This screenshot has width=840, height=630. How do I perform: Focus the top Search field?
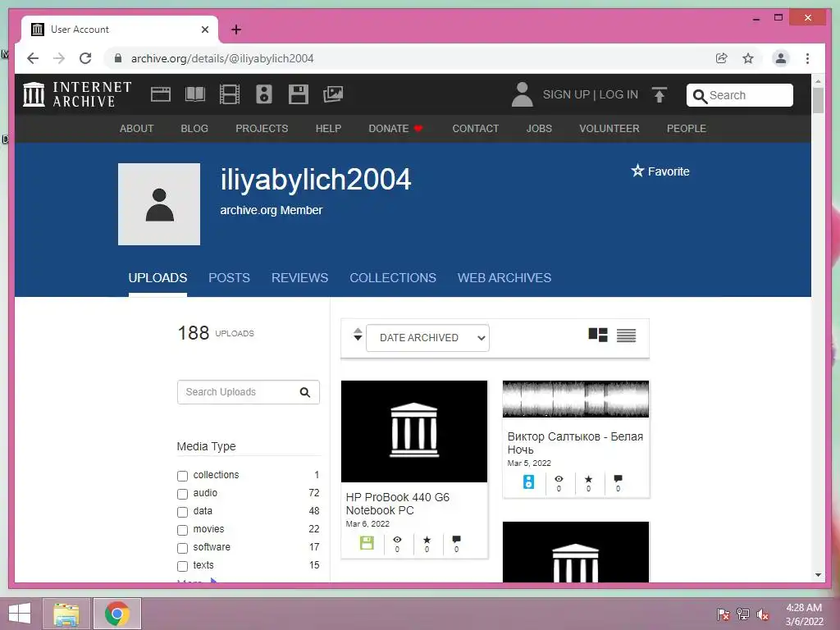pos(739,95)
